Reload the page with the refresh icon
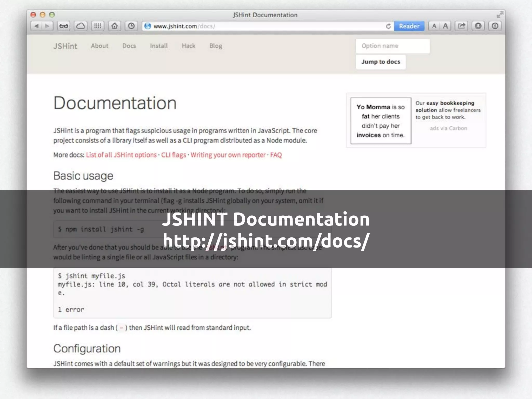The image size is (532, 399). coord(388,26)
